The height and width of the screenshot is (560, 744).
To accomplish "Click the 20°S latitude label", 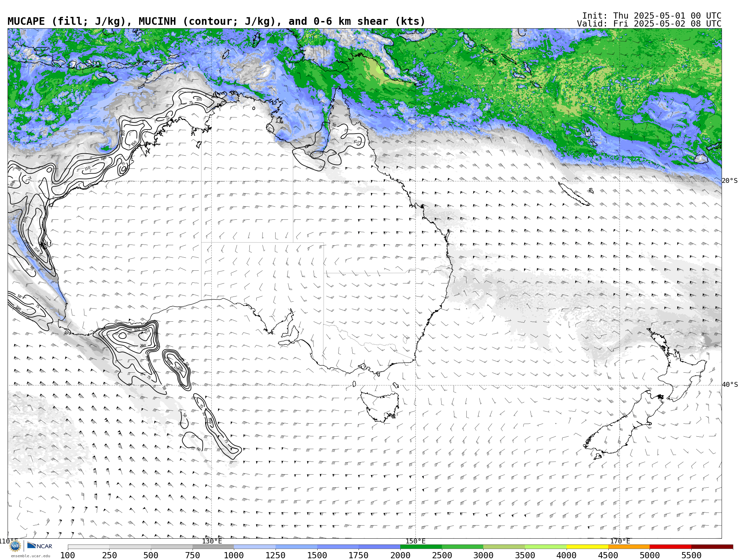I will click(x=730, y=181).
